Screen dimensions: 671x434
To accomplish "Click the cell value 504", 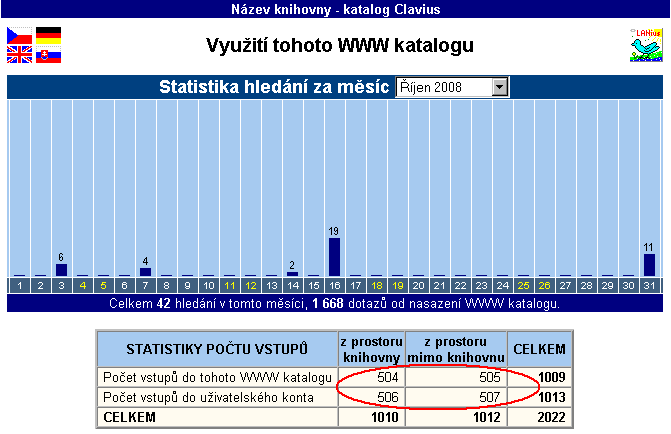I will [388, 377].
